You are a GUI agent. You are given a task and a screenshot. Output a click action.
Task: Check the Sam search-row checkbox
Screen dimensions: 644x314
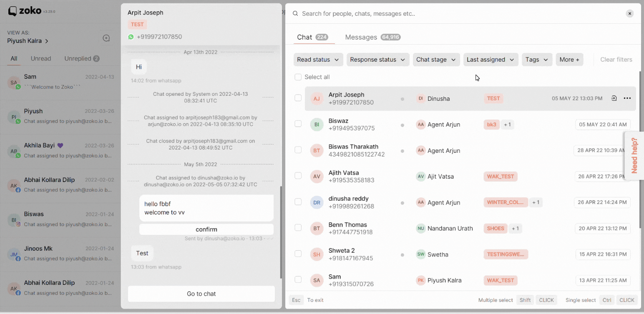pos(298,279)
